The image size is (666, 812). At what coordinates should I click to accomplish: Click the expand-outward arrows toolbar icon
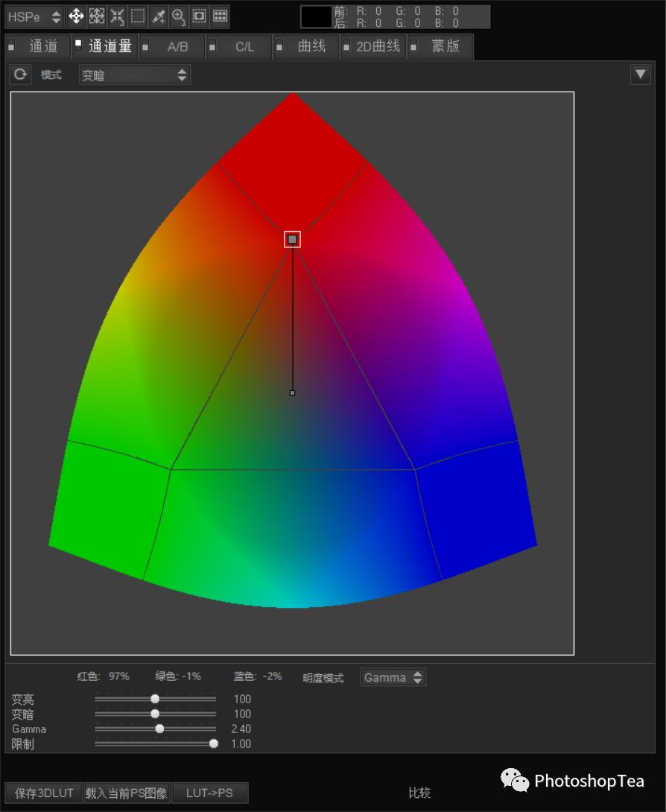[x=96, y=16]
